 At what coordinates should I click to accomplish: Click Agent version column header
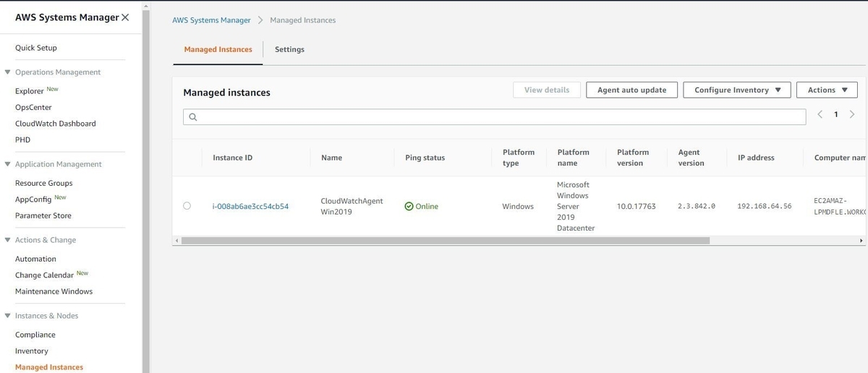pos(691,158)
